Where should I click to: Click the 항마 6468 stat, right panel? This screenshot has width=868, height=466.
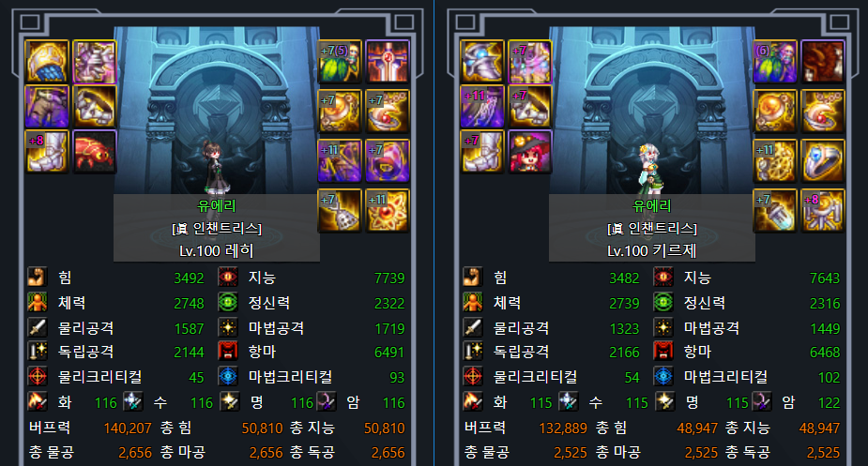[748, 352]
